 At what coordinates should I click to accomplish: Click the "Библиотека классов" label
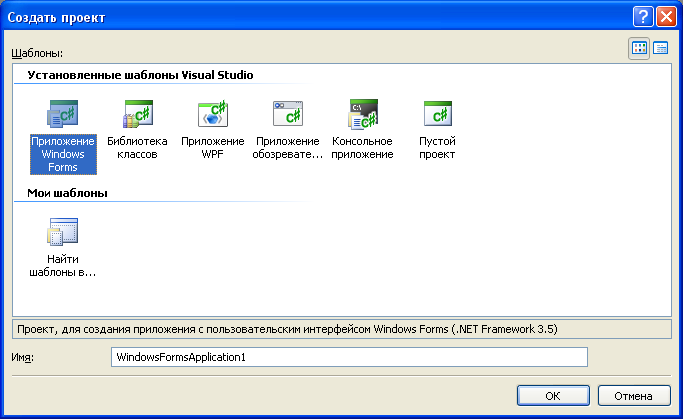137,148
